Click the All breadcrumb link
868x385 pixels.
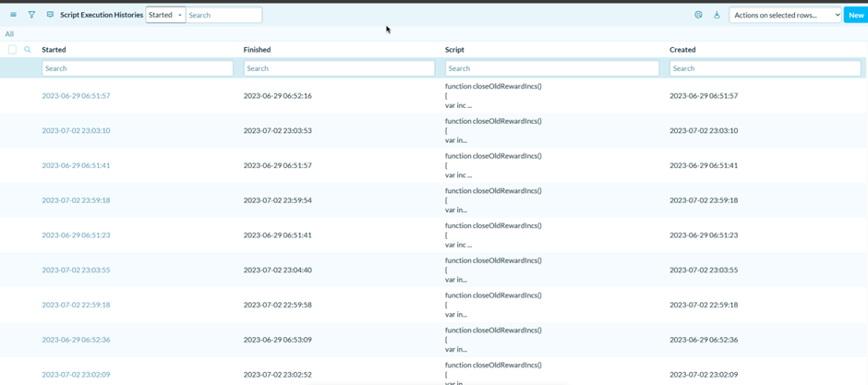[9, 34]
